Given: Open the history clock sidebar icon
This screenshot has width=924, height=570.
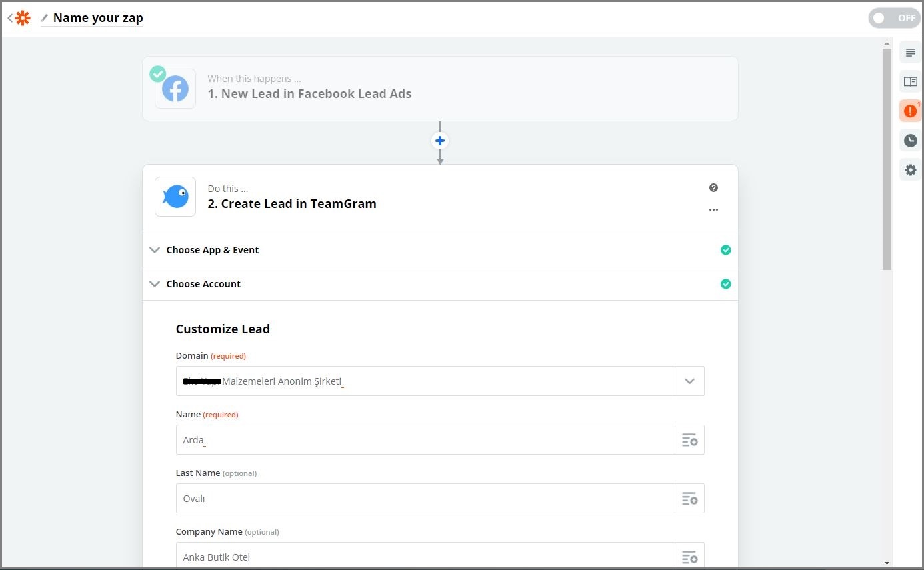Looking at the screenshot, I should [910, 140].
